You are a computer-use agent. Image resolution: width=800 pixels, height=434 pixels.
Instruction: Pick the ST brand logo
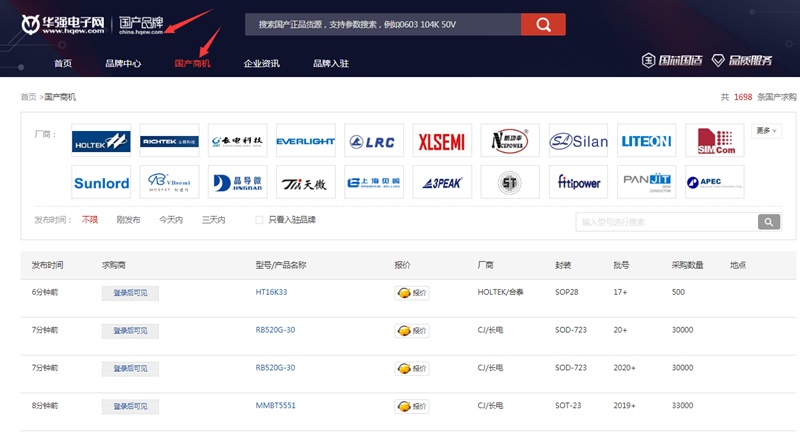tap(510, 182)
